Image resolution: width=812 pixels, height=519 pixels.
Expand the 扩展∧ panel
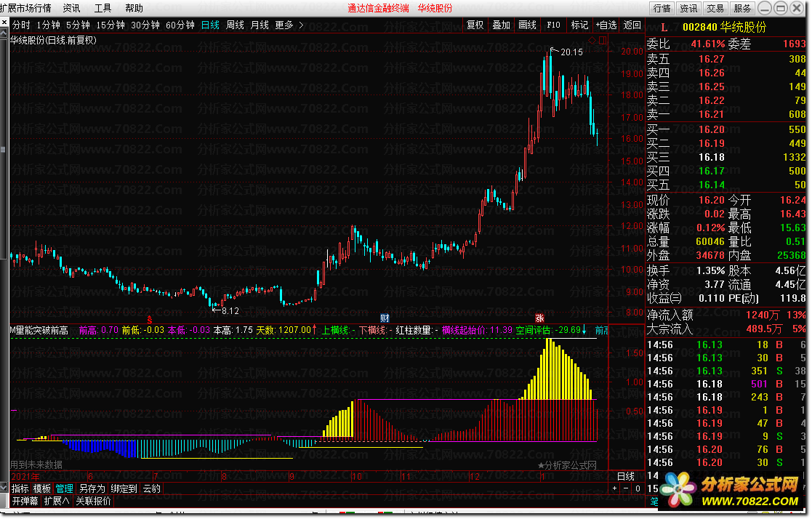[x=57, y=501]
